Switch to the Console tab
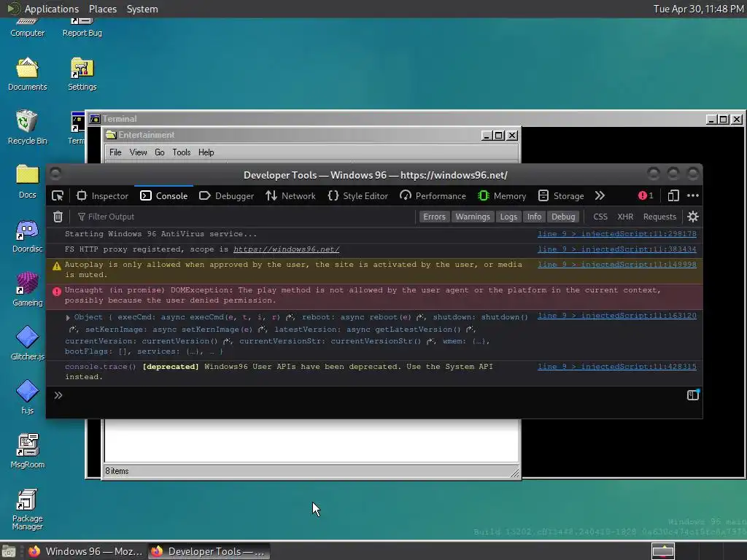 (164, 195)
